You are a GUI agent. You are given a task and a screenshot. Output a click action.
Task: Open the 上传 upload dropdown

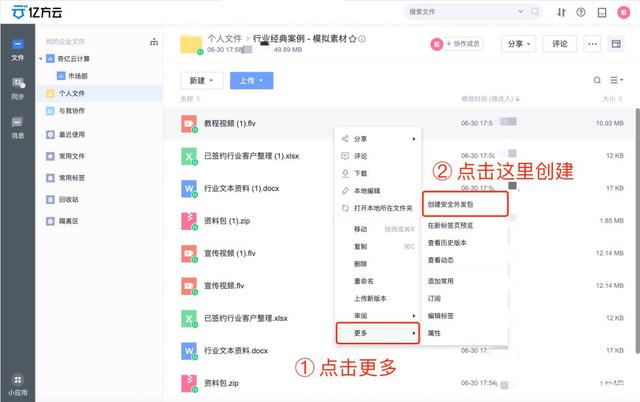pos(251,80)
